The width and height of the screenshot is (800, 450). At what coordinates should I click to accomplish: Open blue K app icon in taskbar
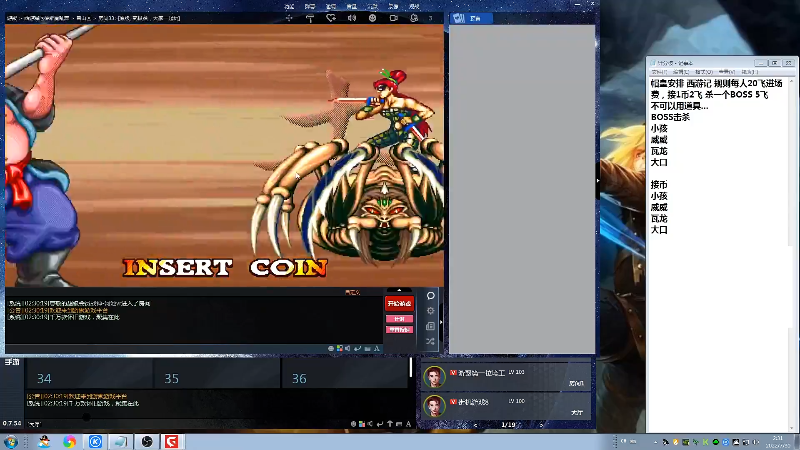95,441
